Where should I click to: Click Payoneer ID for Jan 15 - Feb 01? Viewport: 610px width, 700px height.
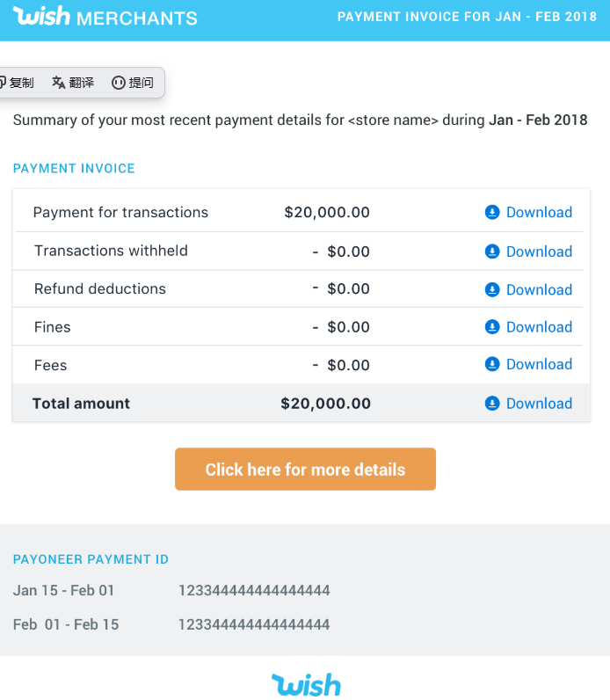click(254, 590)
